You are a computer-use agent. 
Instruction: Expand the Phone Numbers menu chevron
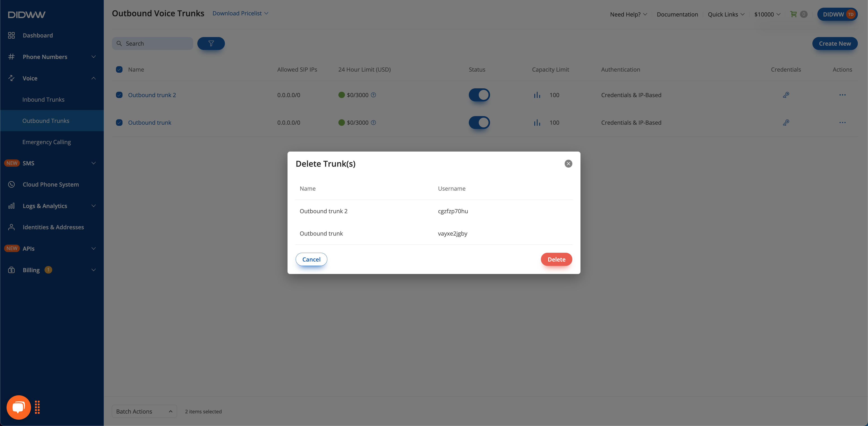(x=94, y=56)
